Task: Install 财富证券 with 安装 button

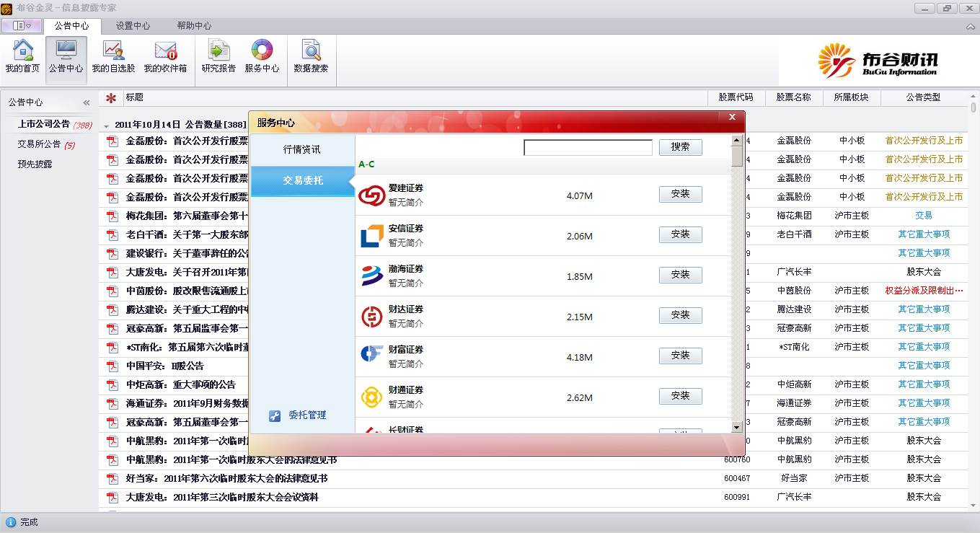Action: tap(680, 356)
